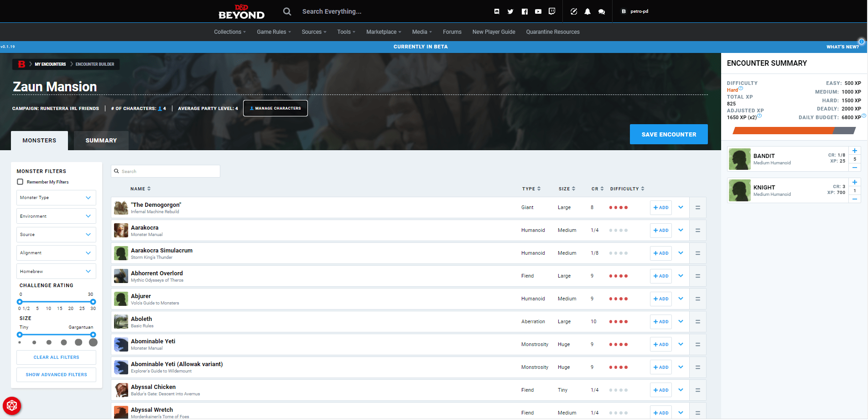Click the dice roller icon in the header
The image size is (868, 420).
574,11
